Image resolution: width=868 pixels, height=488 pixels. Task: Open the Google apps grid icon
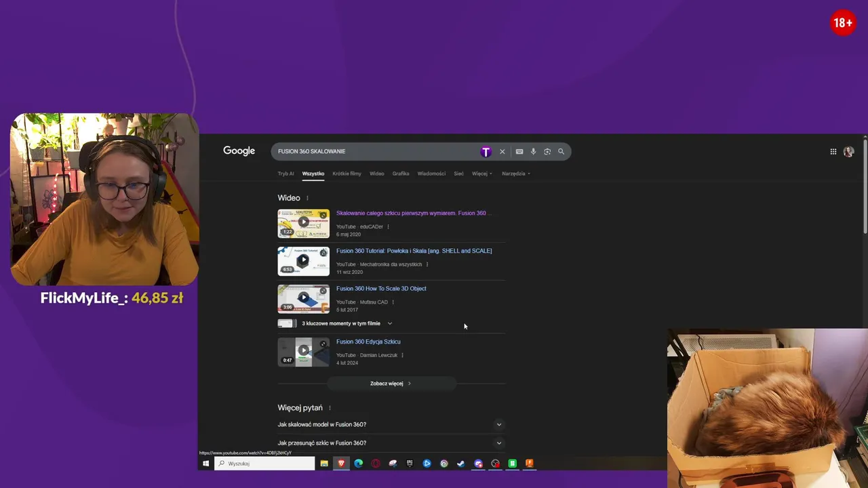(833, 152)
